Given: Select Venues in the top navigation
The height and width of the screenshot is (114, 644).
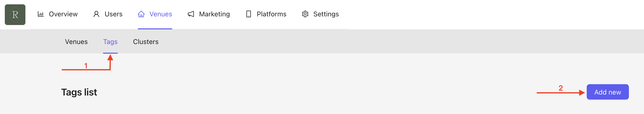Looking at the screenshot, I should [161, 14].
